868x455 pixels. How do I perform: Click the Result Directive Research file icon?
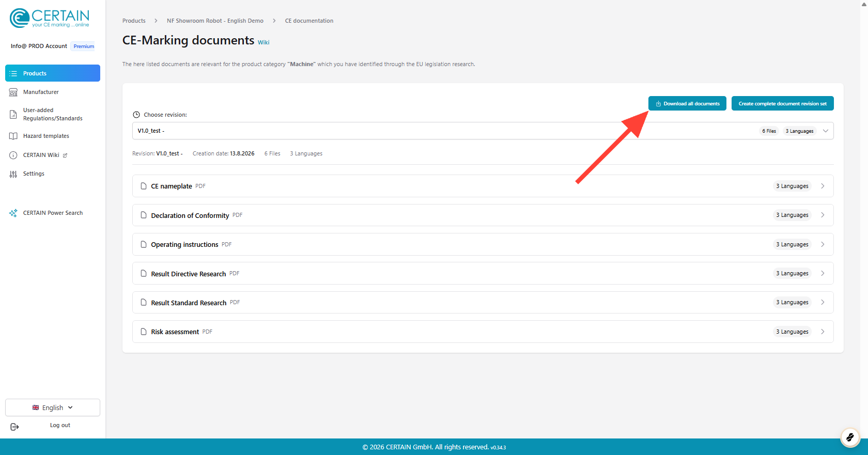pos(144,273)
